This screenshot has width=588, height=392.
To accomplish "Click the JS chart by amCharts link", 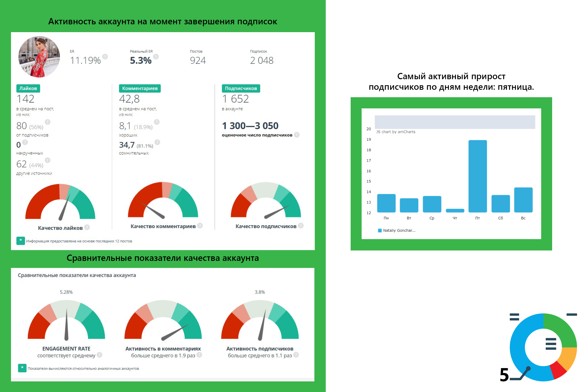I will click(396, 132).
